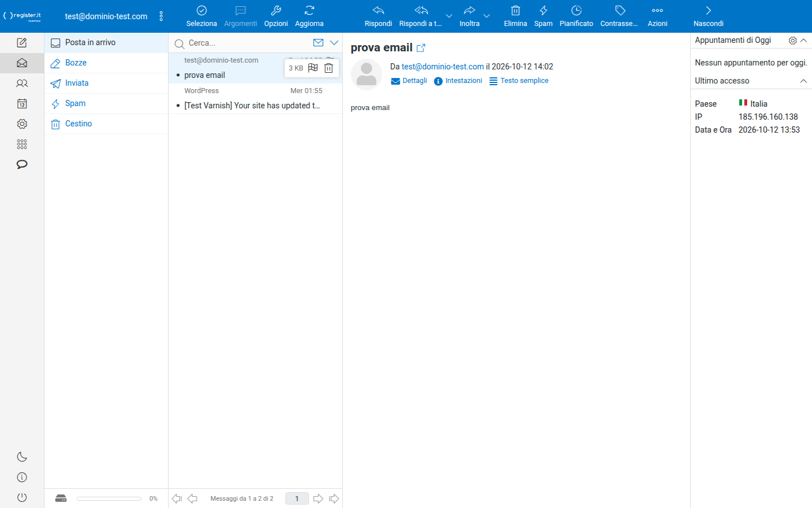Viewport: 812px width, 508px height.
Task: Collapse the Appuntamenti di Oggi panel
Action: pos(804,41)
